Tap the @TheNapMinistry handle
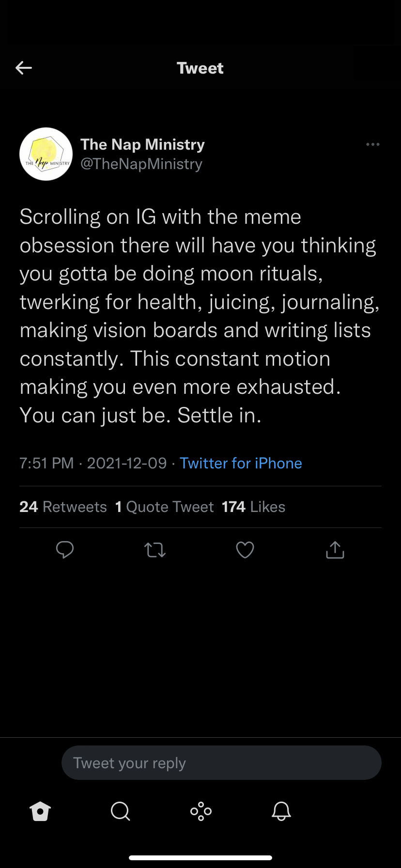This screenshot has width=401, height=868. [141, 164]
